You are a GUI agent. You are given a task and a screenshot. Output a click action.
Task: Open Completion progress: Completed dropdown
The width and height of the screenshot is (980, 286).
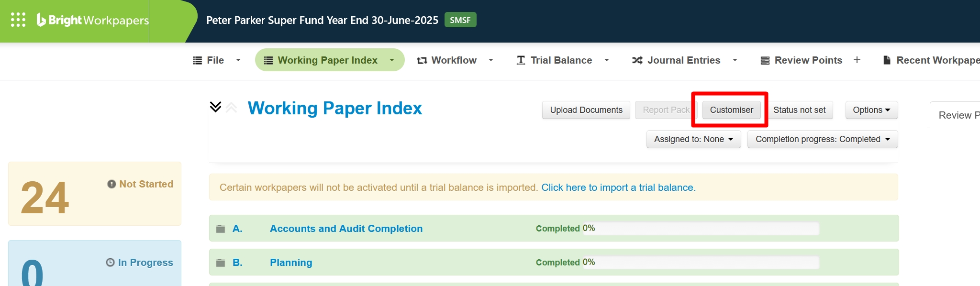(823, 139)
